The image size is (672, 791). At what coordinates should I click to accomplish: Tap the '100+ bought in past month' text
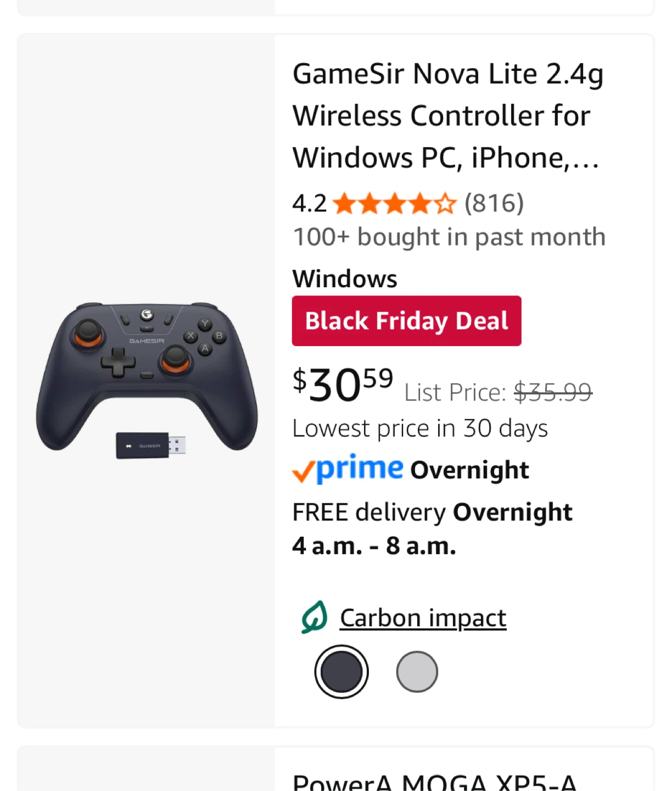(x=449, y=237)
